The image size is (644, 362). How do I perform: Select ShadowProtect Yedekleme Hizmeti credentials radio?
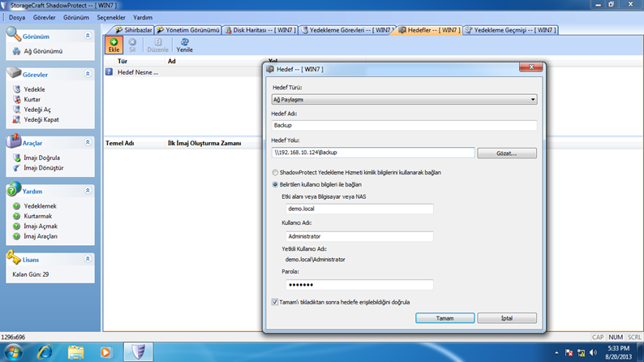click(x=275, y=173)
